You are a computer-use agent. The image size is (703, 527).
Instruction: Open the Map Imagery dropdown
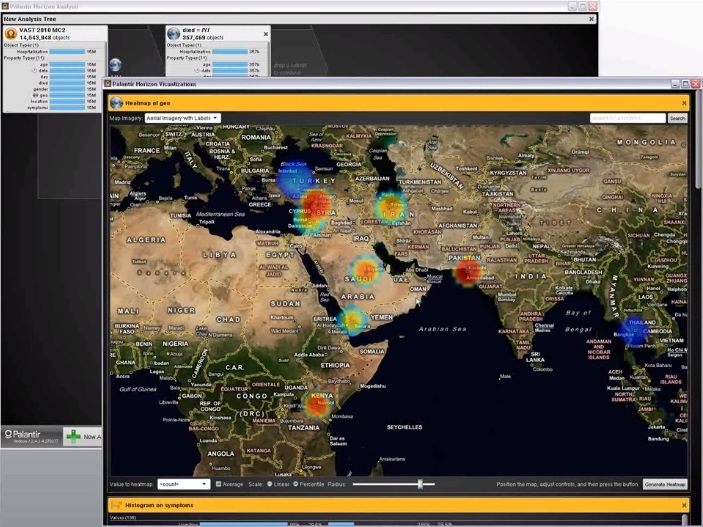click(182, 118)
